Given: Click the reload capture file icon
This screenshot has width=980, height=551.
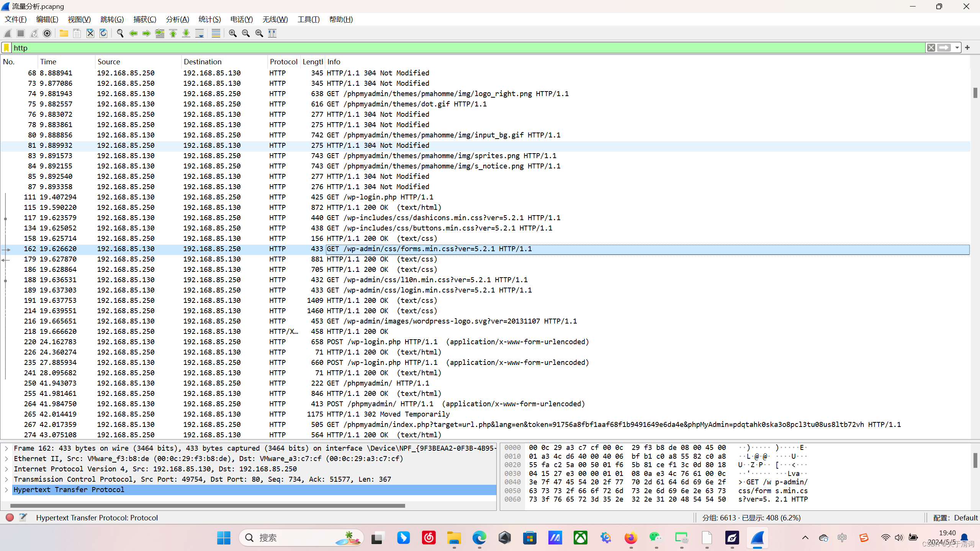Looking at the screenshot, I should (x=103, y=33).
